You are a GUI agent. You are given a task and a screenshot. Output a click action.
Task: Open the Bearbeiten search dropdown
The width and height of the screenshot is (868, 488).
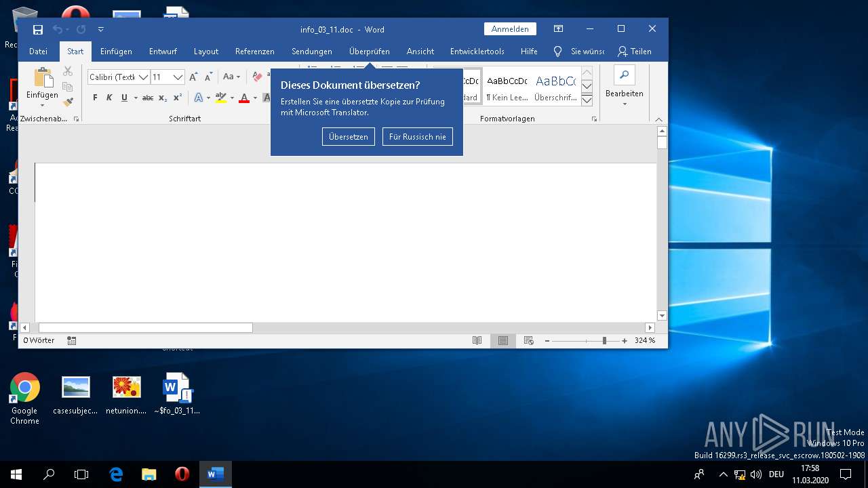pyautogui.click(x=625, y=86)
